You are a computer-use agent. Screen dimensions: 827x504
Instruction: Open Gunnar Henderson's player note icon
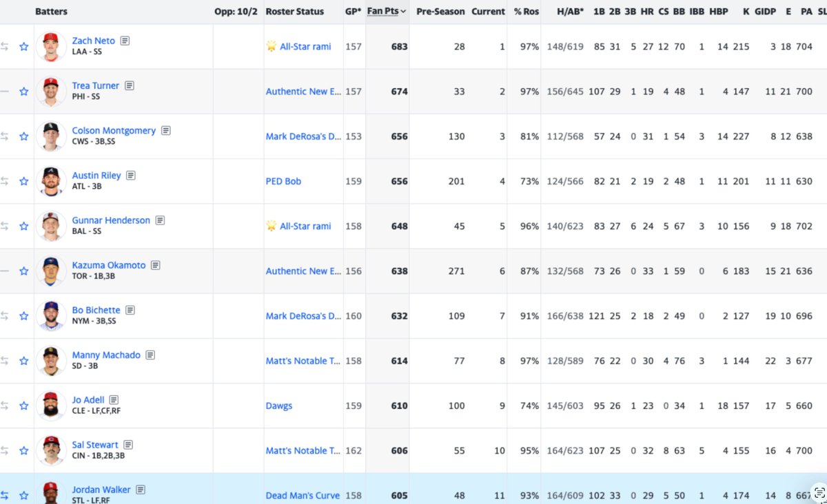(160, 220)
